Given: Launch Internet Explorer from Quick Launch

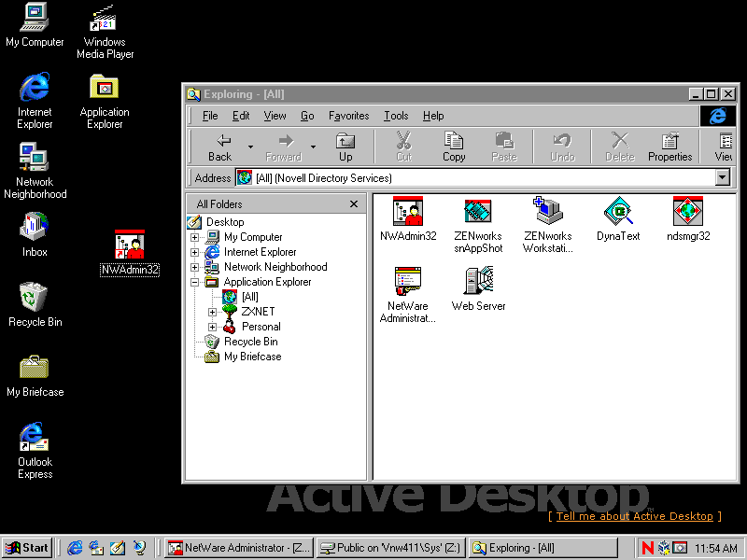Looking at the screenshot, I should (75, 548).
